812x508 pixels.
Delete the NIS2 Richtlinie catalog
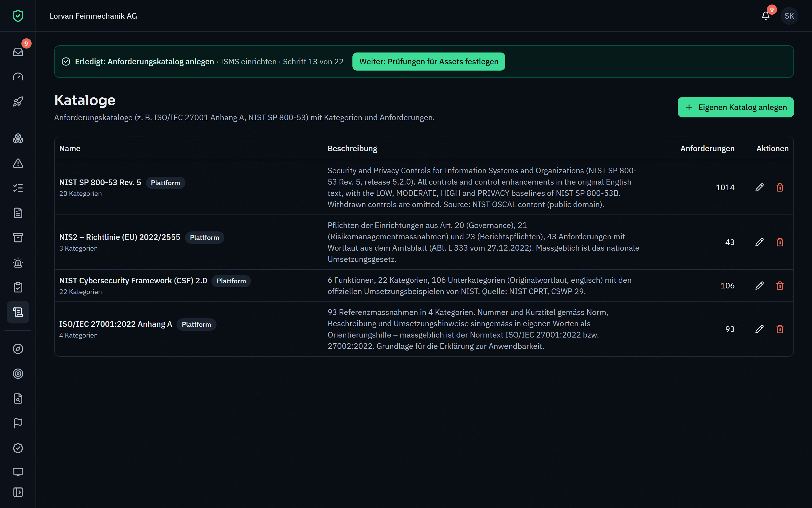780,242
